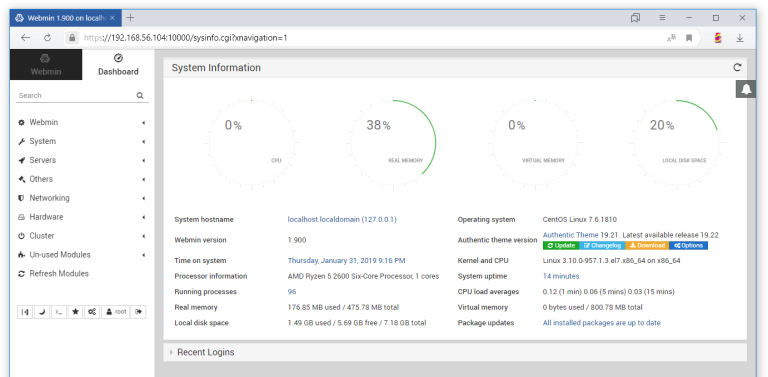Switch to the Webmin tab
The image size is (768, 377).
point(46,65)
